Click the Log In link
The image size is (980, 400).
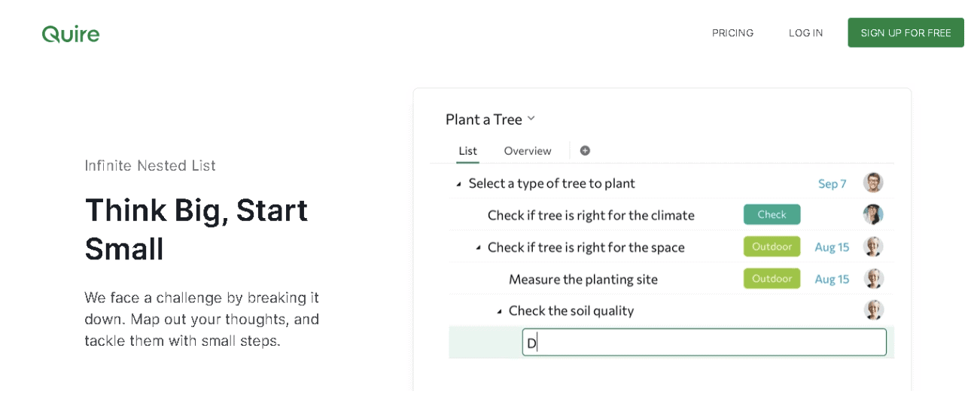[805, 33]
